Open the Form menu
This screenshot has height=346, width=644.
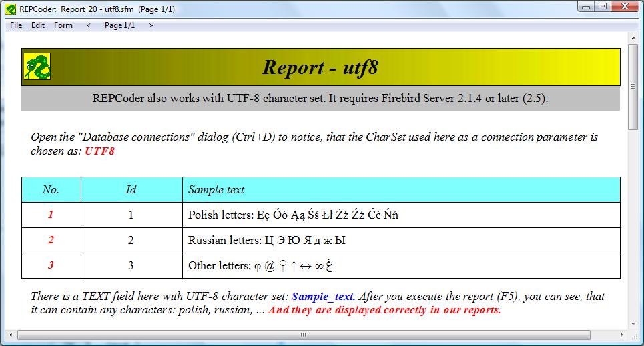[x=63, y=25]
